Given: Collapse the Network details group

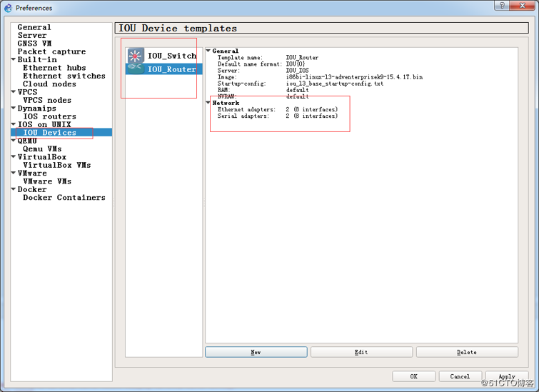Looking at the screenshot, I should pos(208,103).
